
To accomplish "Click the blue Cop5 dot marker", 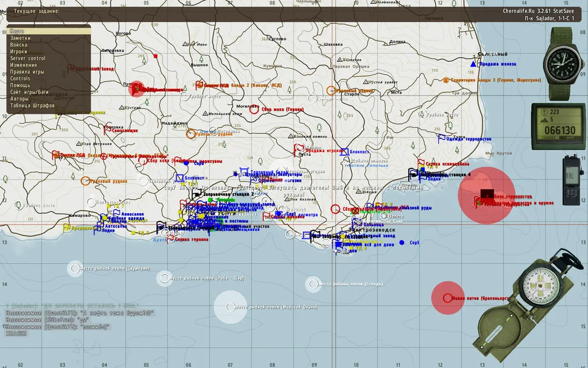I will [x=402, y=243].
